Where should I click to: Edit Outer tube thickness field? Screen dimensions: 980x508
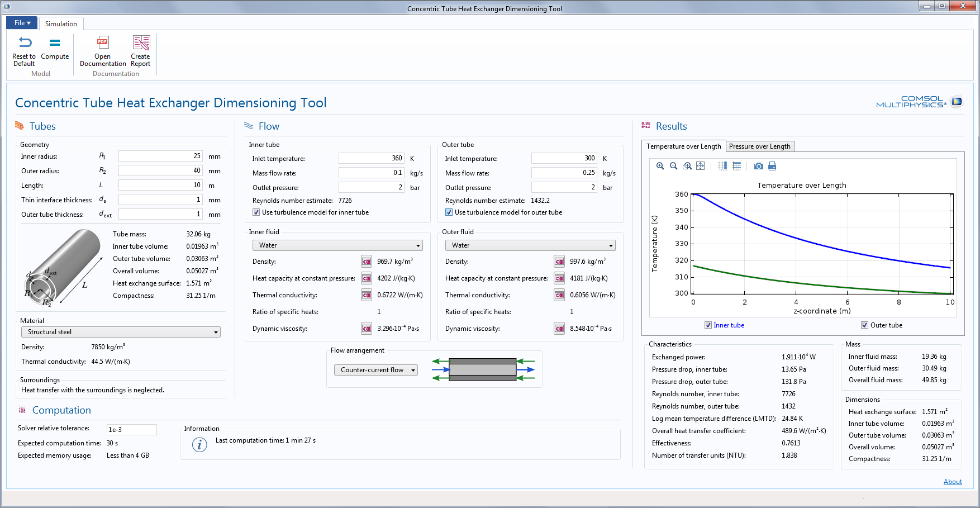click(160, 215)
